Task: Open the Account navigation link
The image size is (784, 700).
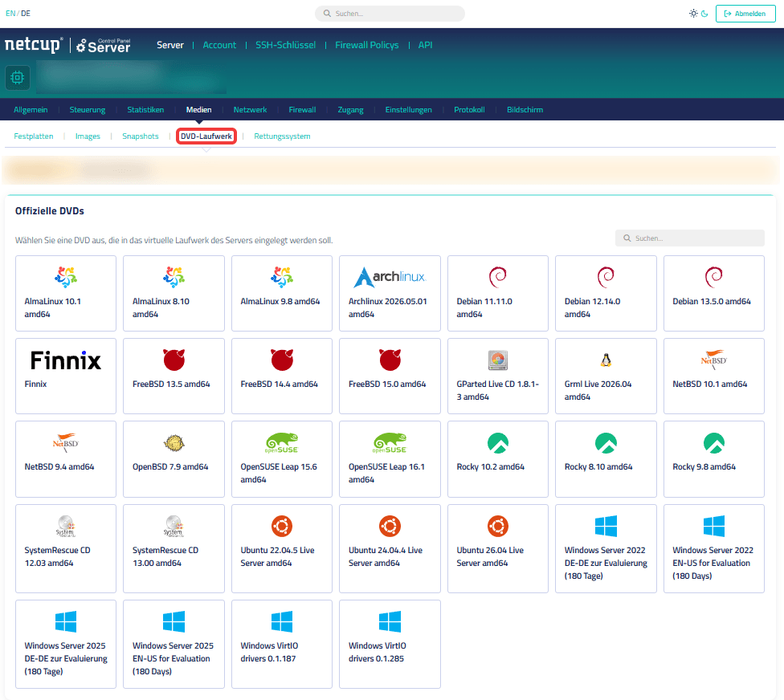Action: coord(219,45)
